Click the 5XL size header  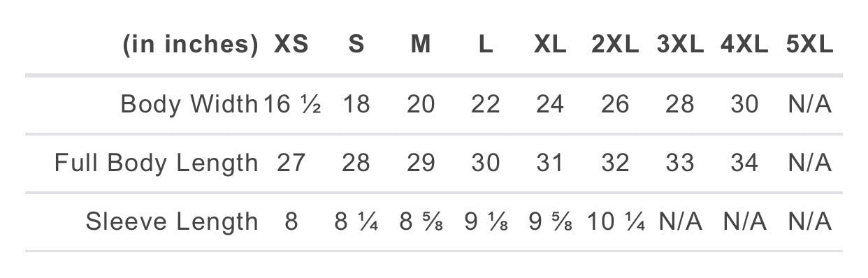coord(809,45)
